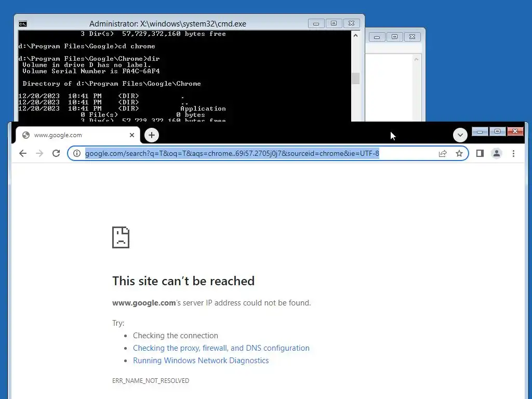Close the cmd.exe window
Viewport: 532px width, 399px height.
pyautogui.click(x=352, y=23)
